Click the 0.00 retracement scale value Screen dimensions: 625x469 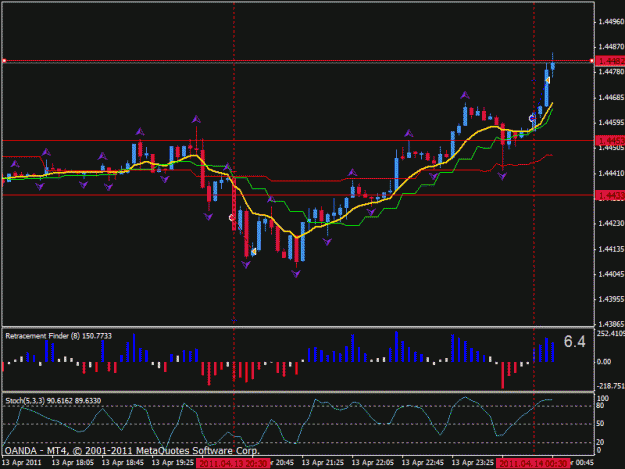[x=604, y=361]
